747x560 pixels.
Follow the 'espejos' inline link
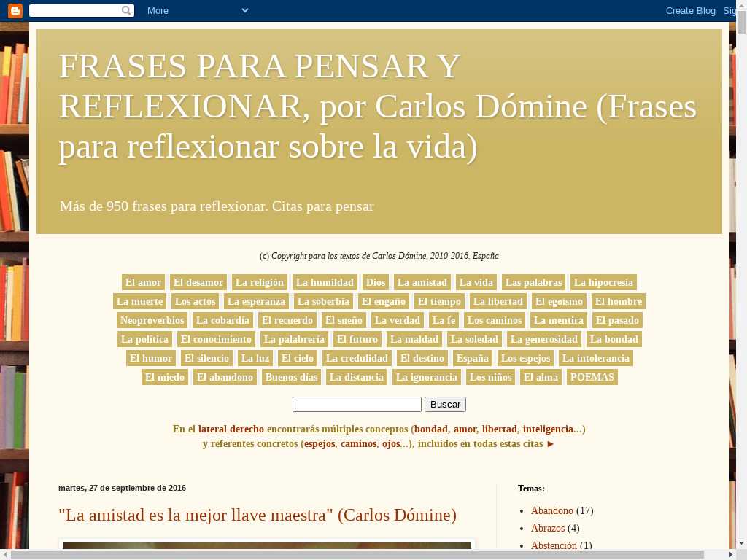click(319, 443)
